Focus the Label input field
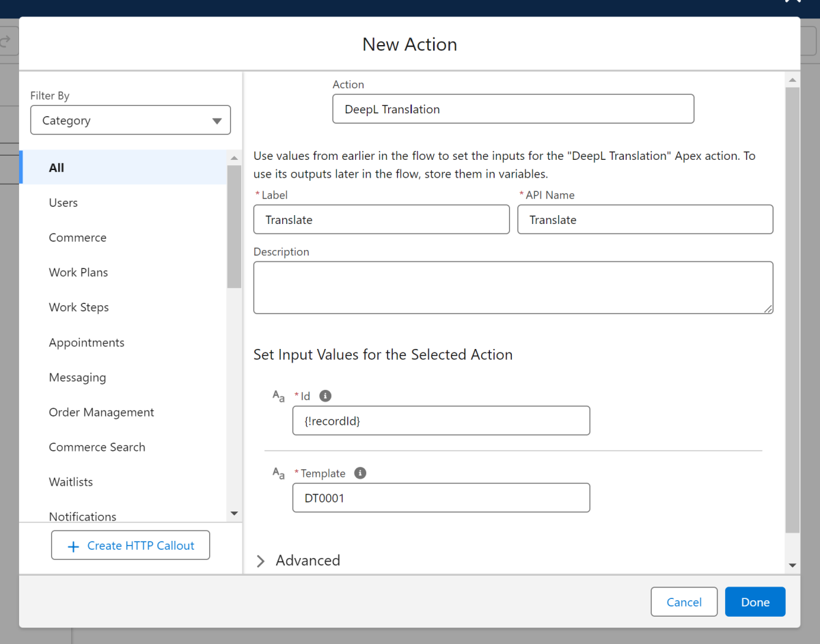This screenshot has height=644, width=820. [x=381, y=220]
